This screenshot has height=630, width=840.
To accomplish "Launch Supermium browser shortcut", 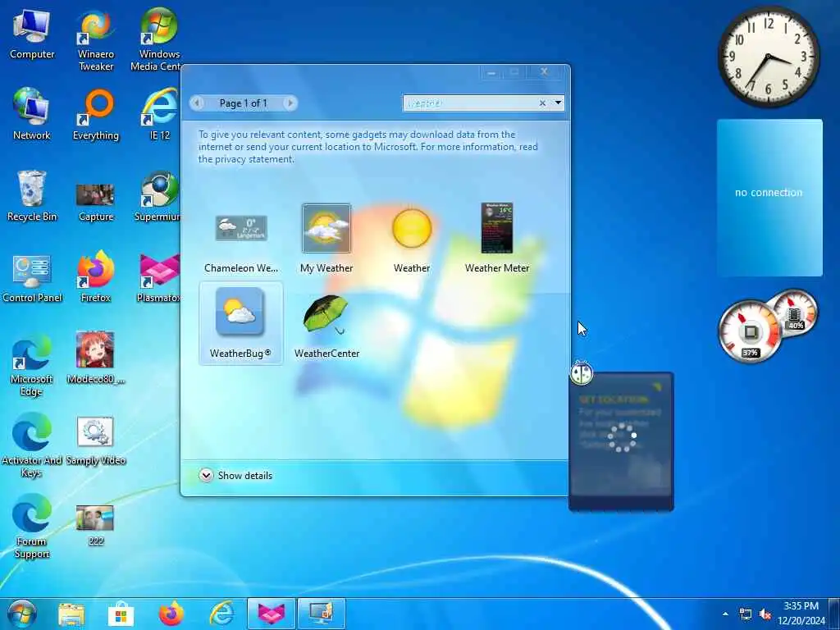I will pos(157,195).
